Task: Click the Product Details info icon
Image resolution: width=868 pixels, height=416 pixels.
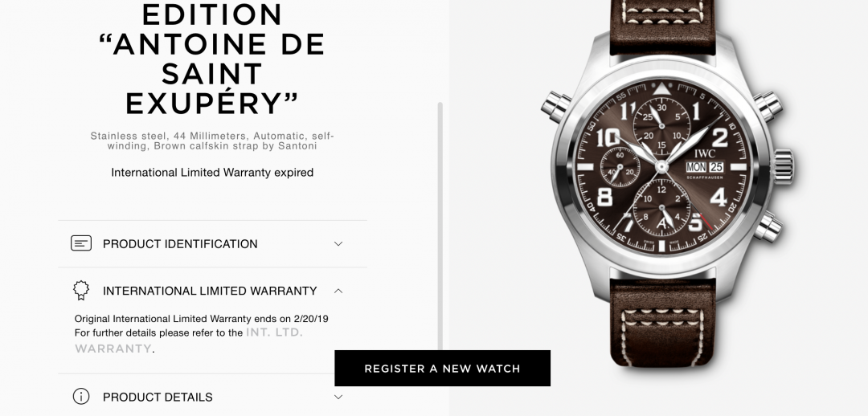Action: point(81,397)
